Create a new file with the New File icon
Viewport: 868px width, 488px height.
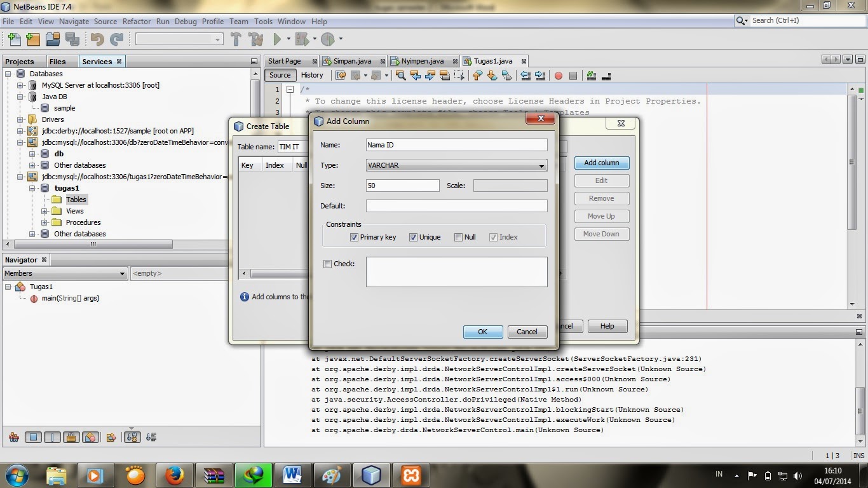click(x=15, y=39)
